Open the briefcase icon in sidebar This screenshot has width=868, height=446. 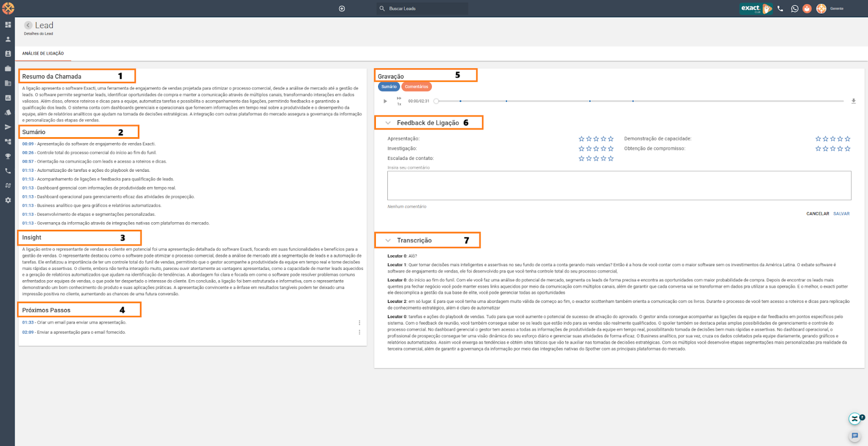click(x=8, y=69)
